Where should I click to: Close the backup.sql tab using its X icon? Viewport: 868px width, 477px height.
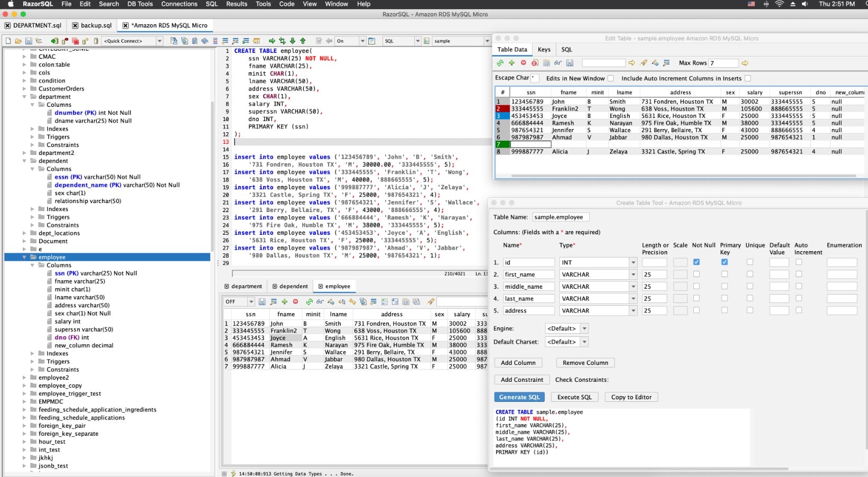pyautogui.click(x=76, y=25)
